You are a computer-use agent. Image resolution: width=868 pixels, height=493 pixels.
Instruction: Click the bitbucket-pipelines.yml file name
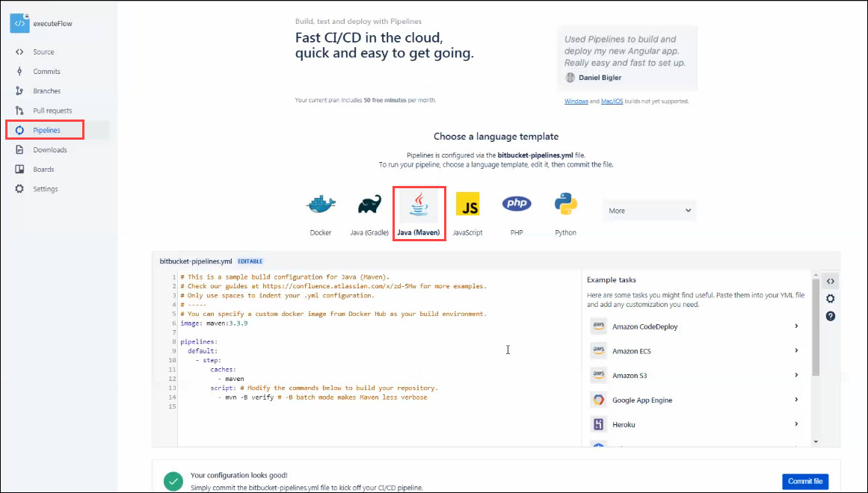[x=196, y=261]
